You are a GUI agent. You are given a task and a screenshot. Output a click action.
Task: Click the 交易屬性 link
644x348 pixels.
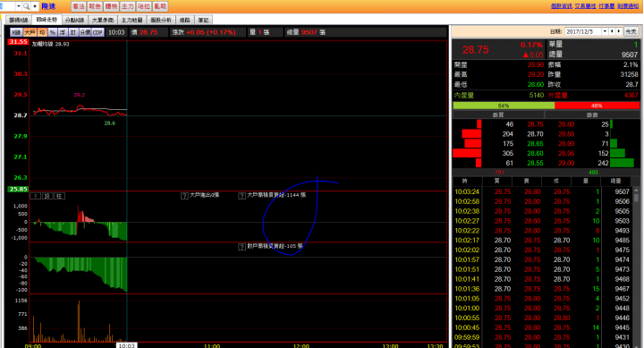[585, 6]
